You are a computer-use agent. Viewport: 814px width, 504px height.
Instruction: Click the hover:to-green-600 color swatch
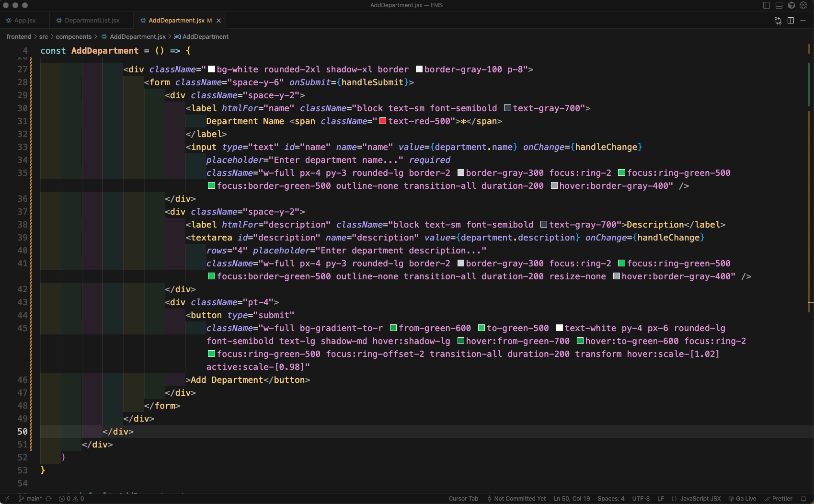[580, 341]
